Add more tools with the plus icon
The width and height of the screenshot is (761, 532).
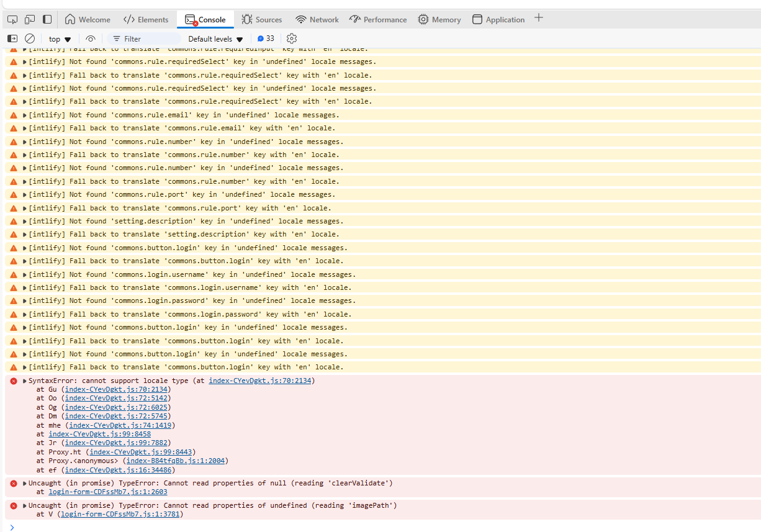point(539,18)
